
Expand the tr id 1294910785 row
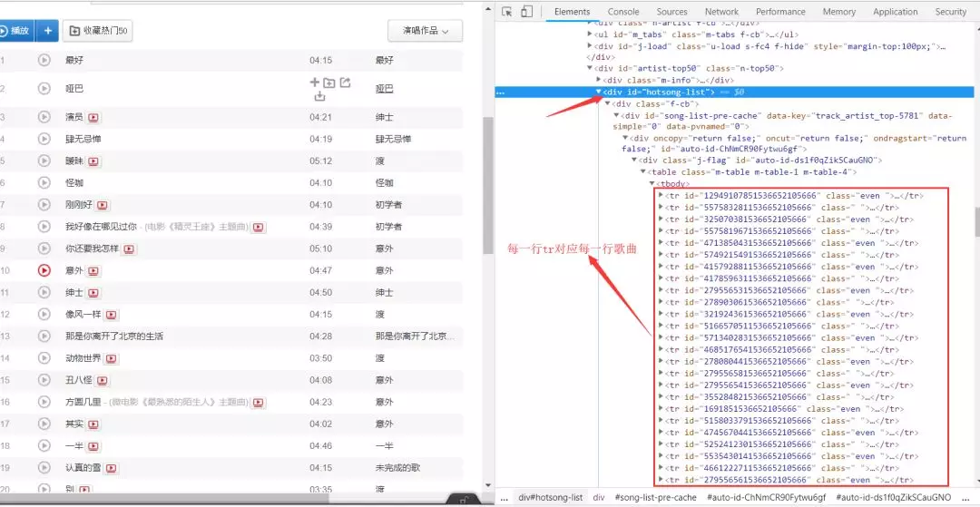[661, 195]
